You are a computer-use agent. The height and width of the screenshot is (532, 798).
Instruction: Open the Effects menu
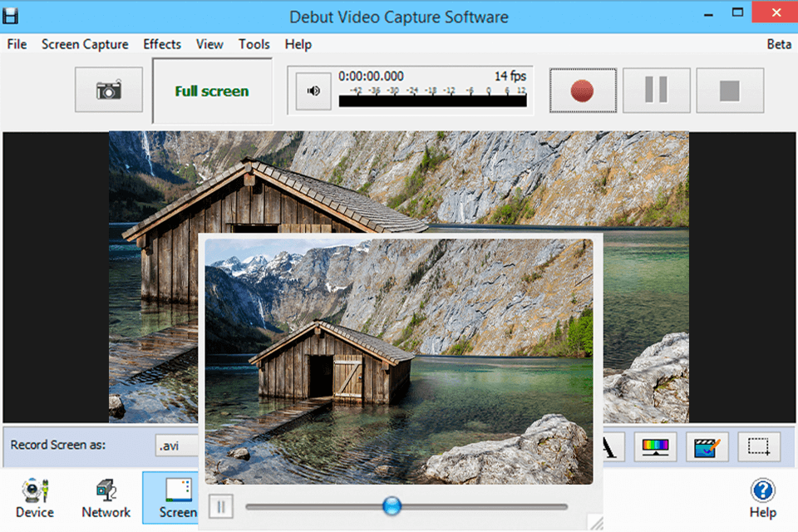(x=162, y=44)
